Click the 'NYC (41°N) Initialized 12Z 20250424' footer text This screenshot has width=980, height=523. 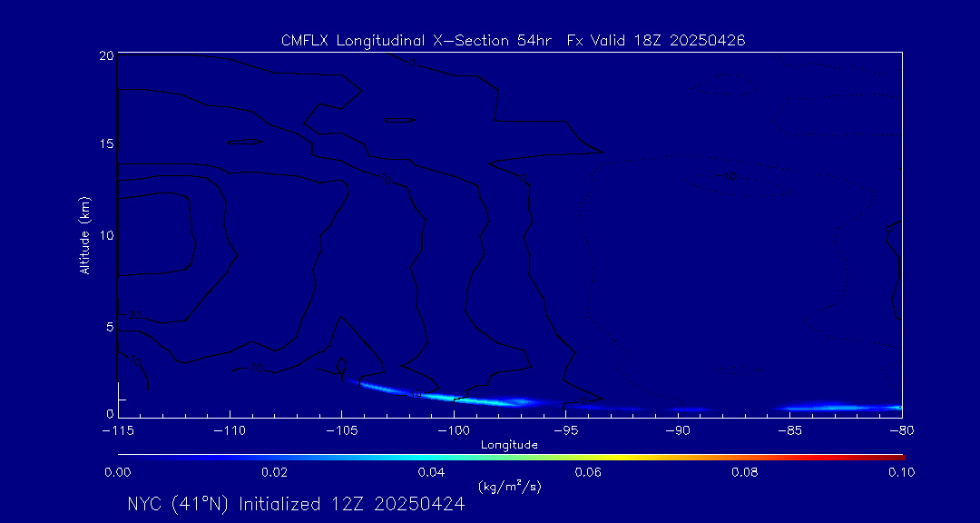[x=296, y=504]
